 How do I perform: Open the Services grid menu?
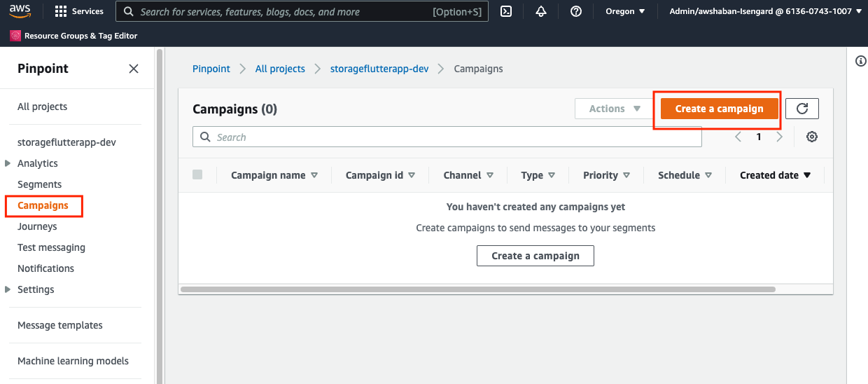(79, 11)
